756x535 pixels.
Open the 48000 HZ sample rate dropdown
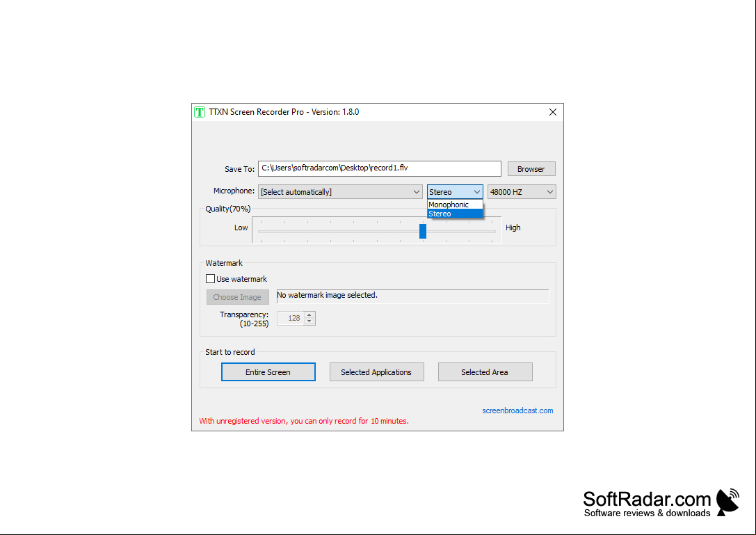(x=522, y=191)
